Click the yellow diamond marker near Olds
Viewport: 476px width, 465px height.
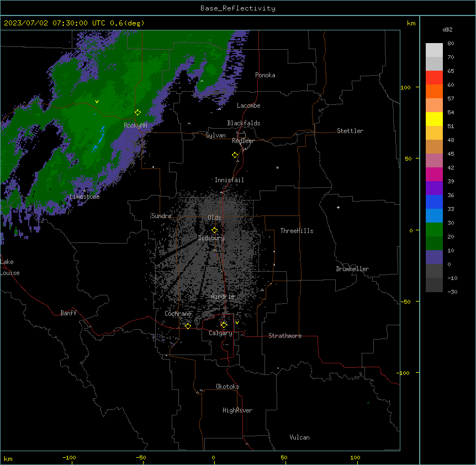coord(214,230)
